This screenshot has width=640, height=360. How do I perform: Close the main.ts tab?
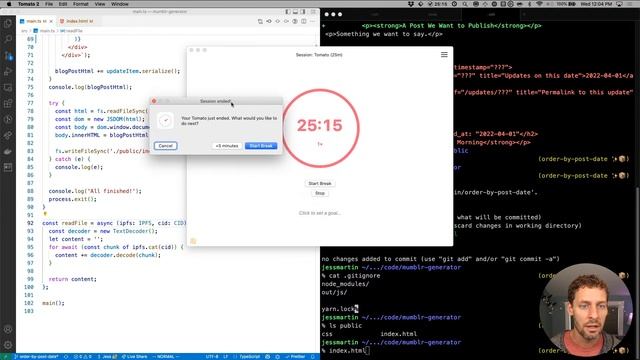point(51,21)
